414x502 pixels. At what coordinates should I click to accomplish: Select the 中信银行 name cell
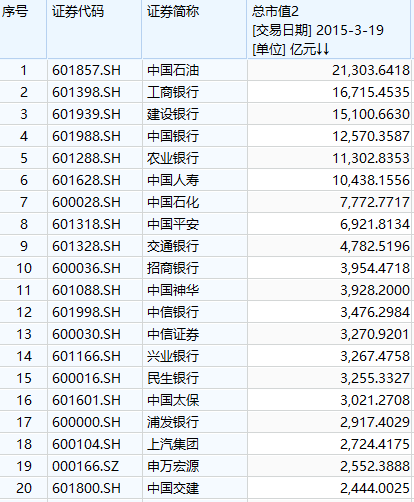click(x=195, y=312)
